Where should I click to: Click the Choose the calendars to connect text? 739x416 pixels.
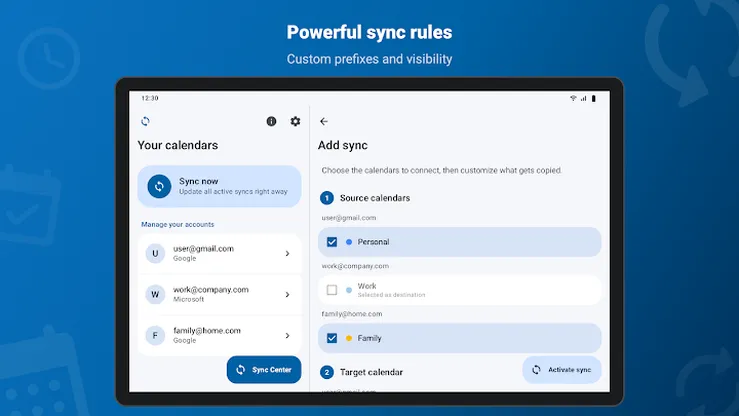[x=442, y=171]
